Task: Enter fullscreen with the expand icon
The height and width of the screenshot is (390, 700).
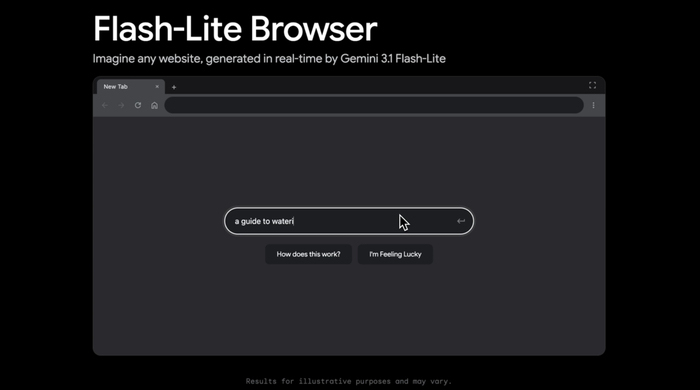Action: [592, 85]
